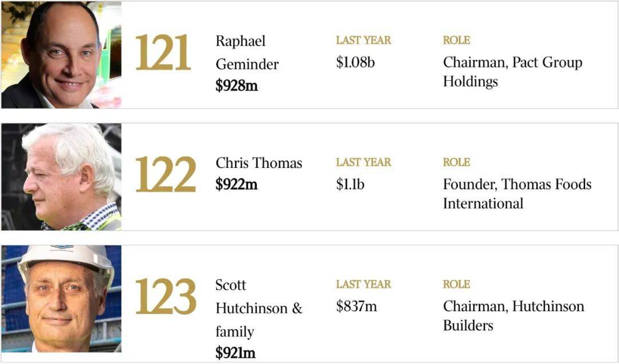Select the rank number 122
Screen dimensions: 619x364
166,174
